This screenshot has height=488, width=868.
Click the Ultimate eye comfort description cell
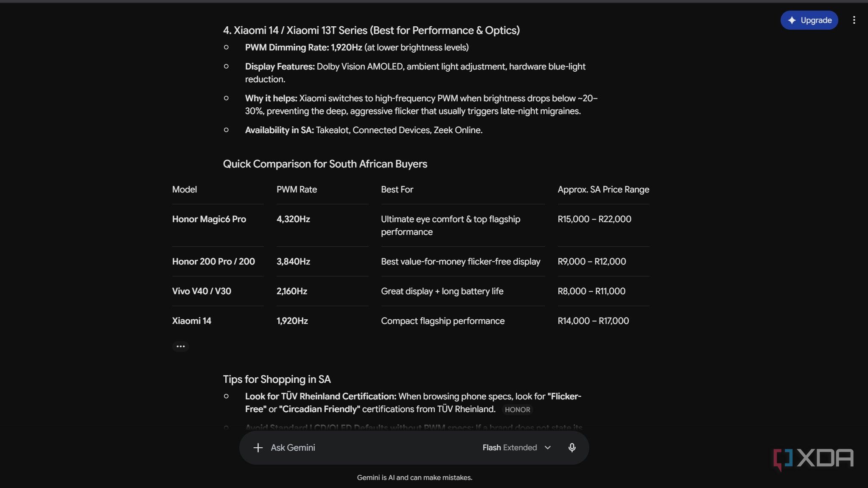pyautogui.click(x=451, y=226)
